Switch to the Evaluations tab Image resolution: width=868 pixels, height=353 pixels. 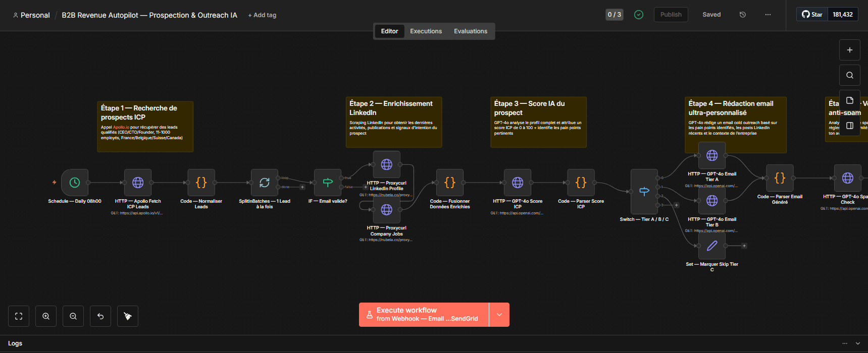[x=471, y=31]
